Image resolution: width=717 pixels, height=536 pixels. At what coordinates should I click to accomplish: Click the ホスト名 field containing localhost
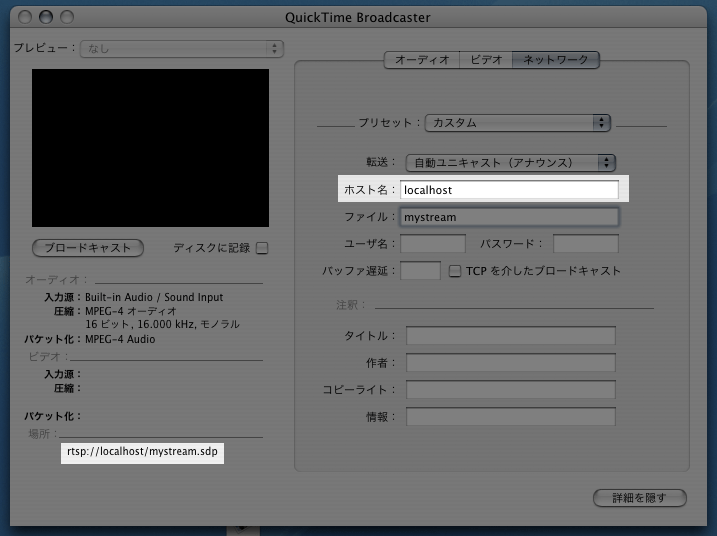point(509,189)
